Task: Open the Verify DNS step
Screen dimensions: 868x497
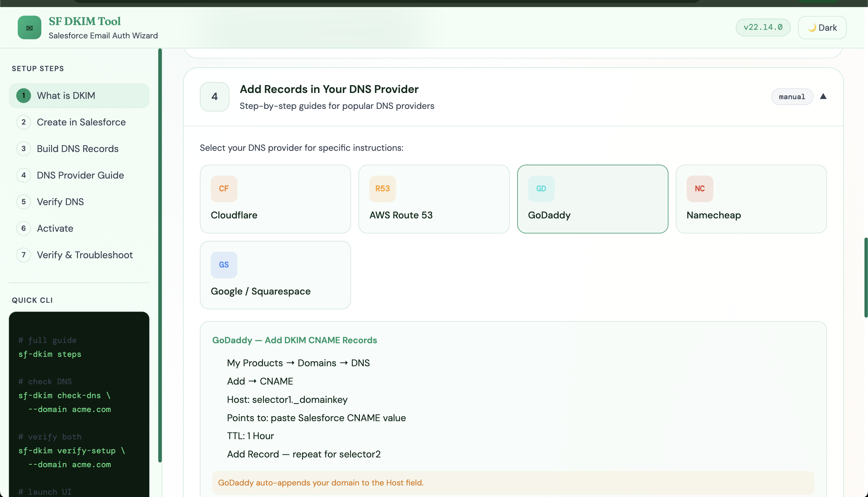Action: 60,202
